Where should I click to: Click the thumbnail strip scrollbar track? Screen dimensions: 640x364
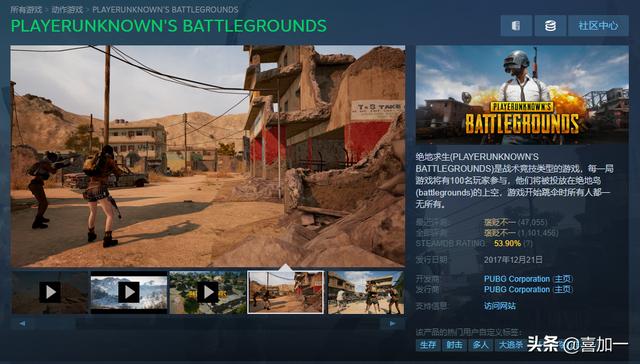207,323
